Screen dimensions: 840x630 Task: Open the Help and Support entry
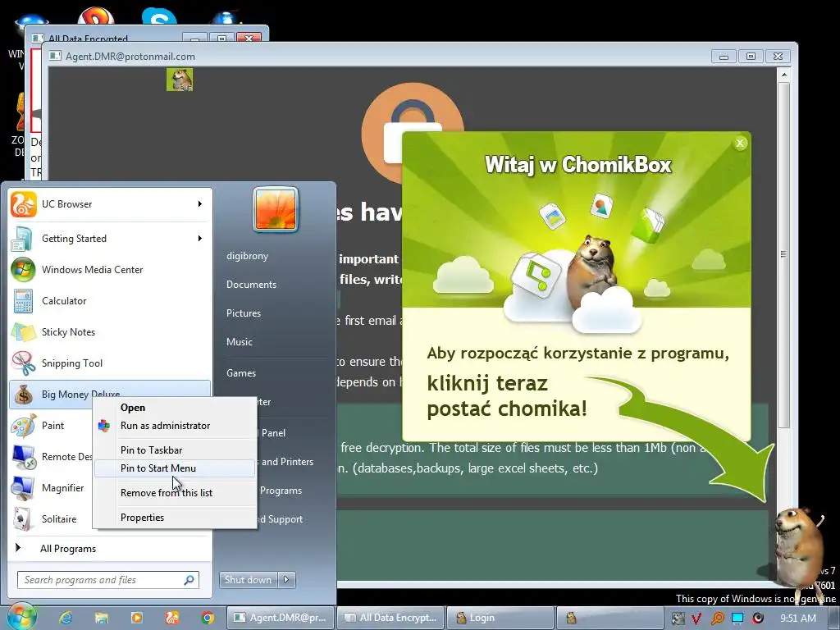(x=279, y=519)
